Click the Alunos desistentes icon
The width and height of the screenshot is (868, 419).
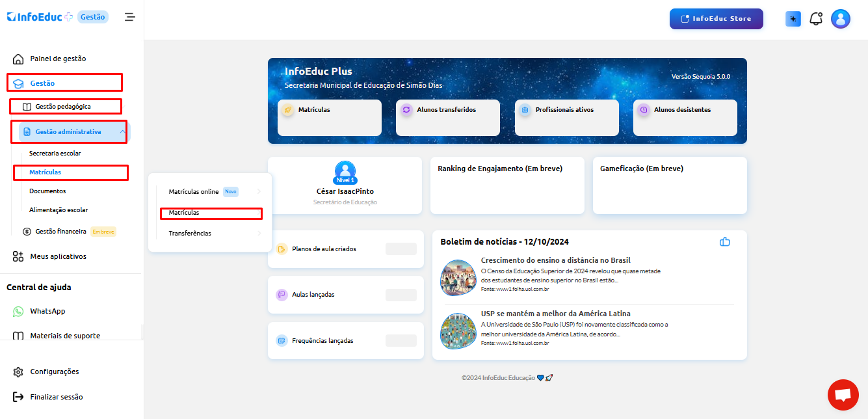tap(644, 110)
